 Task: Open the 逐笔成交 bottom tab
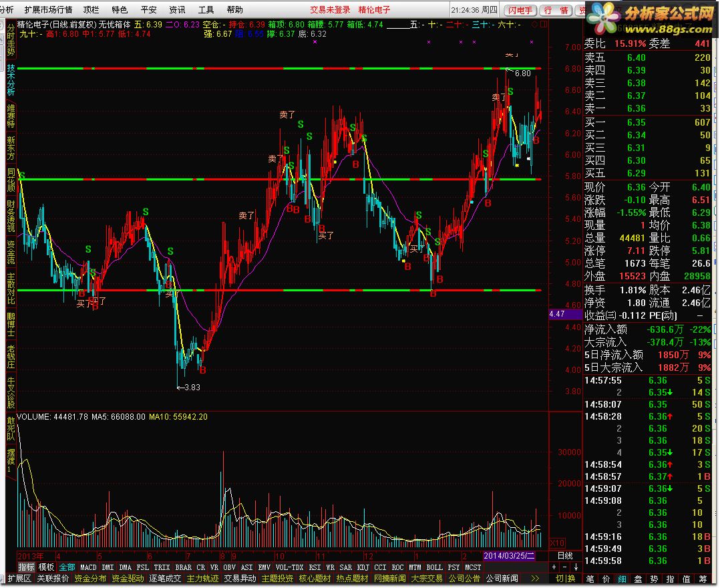pyautogui.click(x=165, y=579)
